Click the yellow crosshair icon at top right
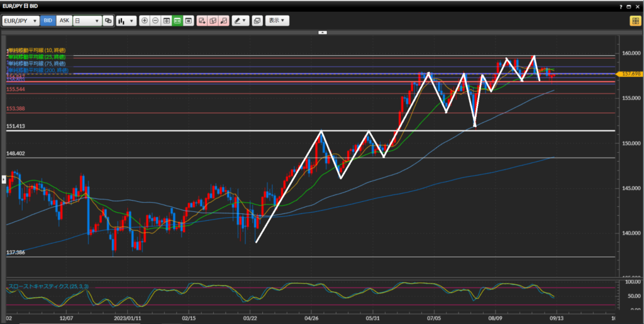The height and width of the screenshot is (324, 644). coord(635,21)
